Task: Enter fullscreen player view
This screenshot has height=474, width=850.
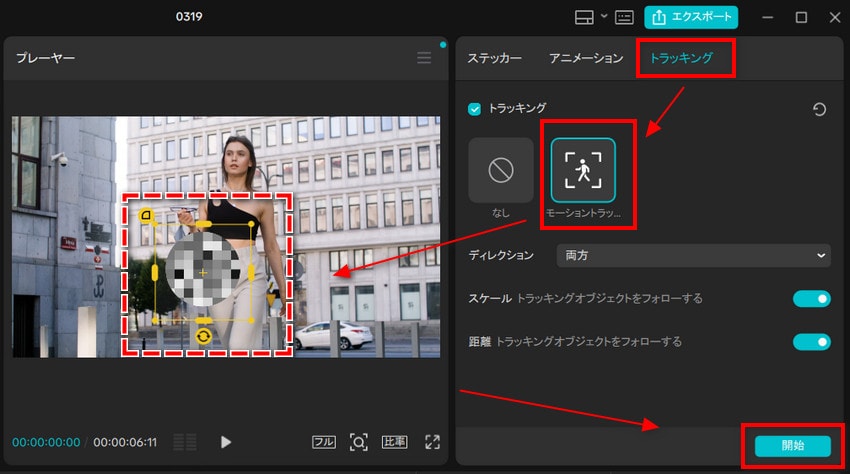Action: [432, 442]
